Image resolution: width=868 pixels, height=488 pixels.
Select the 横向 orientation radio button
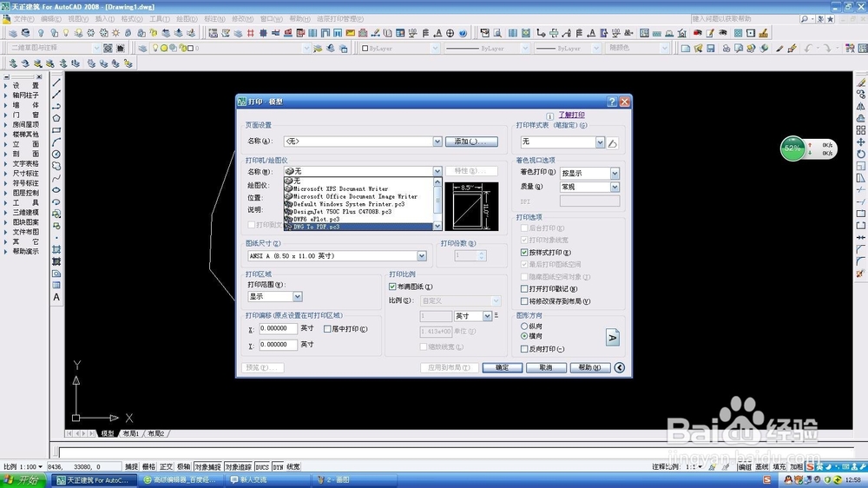coord(524,336)
